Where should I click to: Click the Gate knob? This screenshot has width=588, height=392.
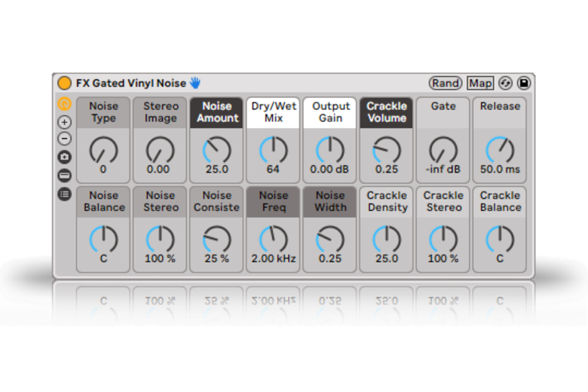(443, 150)
